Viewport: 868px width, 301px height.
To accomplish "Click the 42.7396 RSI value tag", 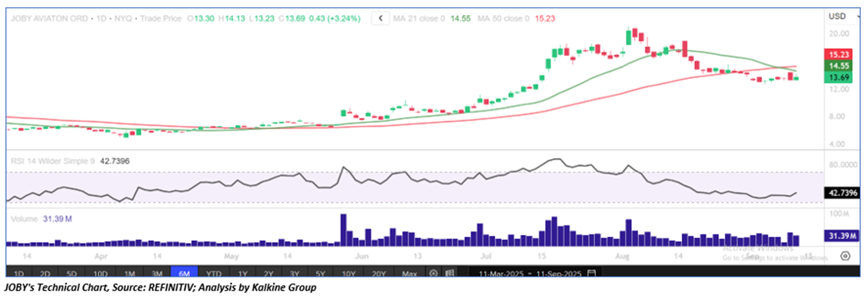I will coord(841,193).
